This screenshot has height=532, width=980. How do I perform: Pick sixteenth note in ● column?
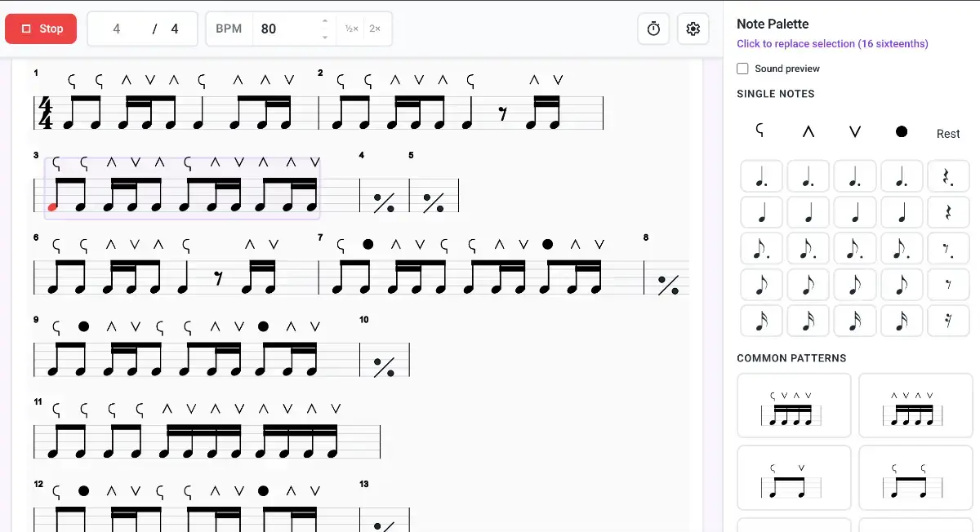click(x=902, y=321)
